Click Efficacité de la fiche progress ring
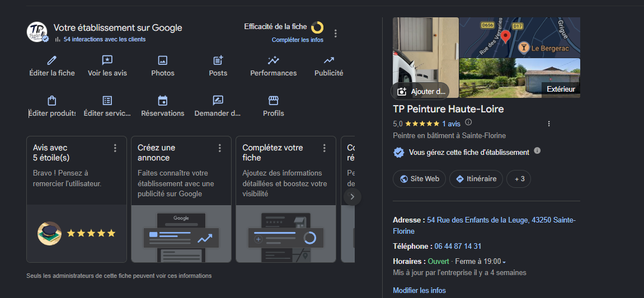Image resolution: width=644 pixels, height=298 pixels. coord(317,27)
